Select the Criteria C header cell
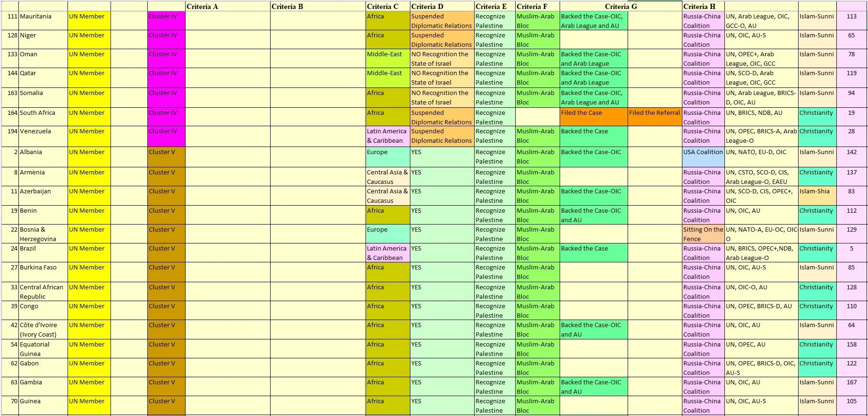Image resolution: width=868 pixels, height=416 pixels. coord(388,7)
